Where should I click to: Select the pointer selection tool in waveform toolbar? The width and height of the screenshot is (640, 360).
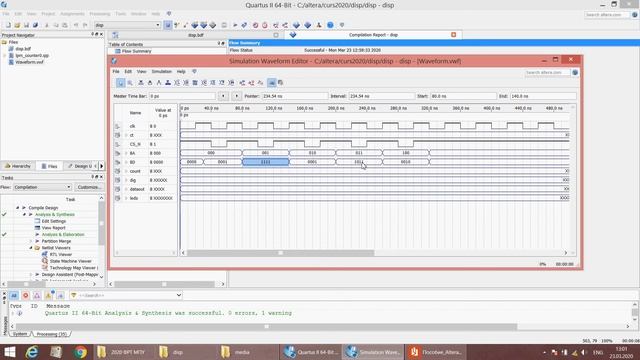120,83
